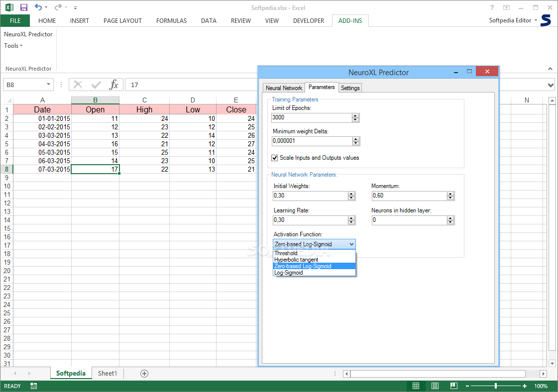Switch to the Neural Network tab
This screenshot has width=558, height=392.
[x=284, y=88]
